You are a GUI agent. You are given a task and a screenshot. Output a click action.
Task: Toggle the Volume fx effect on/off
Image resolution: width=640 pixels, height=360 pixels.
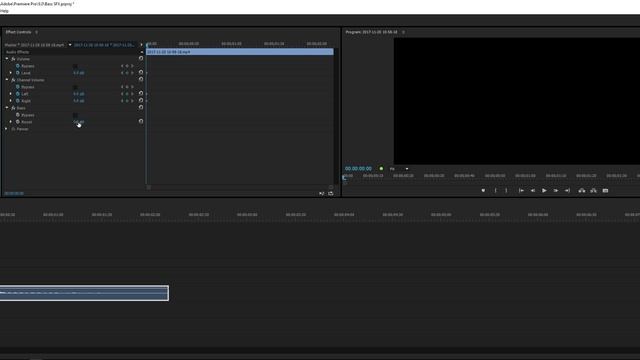click(x=13, y=59)
